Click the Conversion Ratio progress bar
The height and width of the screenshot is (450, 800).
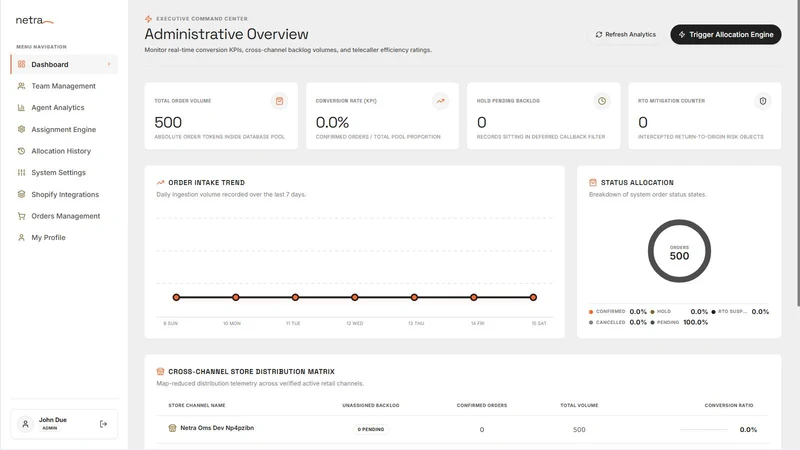click(704, 430)
